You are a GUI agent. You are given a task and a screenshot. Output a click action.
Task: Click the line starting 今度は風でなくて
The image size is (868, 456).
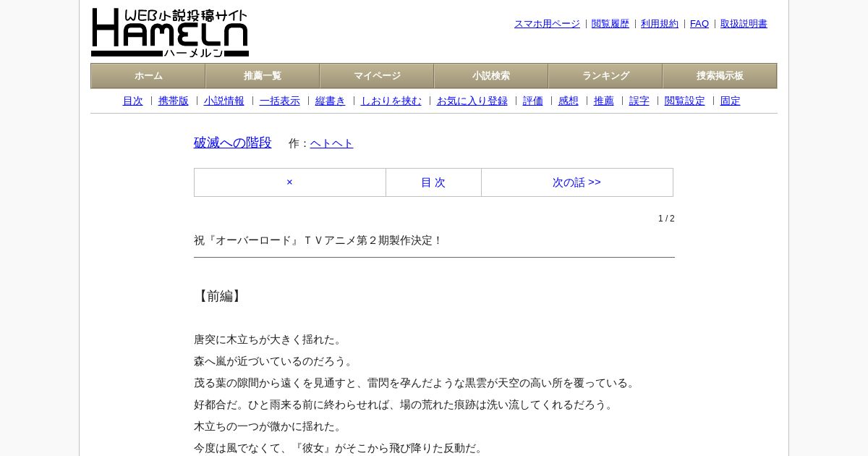[x=340, y=448]
